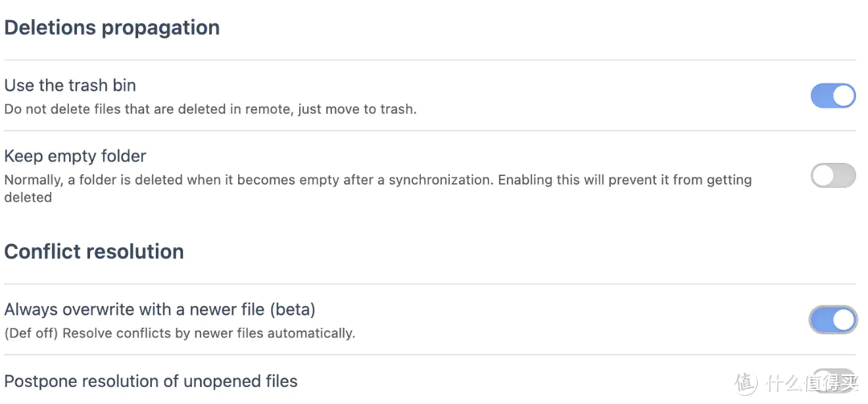The width and height of the screenshot is (868, 404).
Task: Click Postpone resolution of unopened files label
Action: click(x=150, y=382)
